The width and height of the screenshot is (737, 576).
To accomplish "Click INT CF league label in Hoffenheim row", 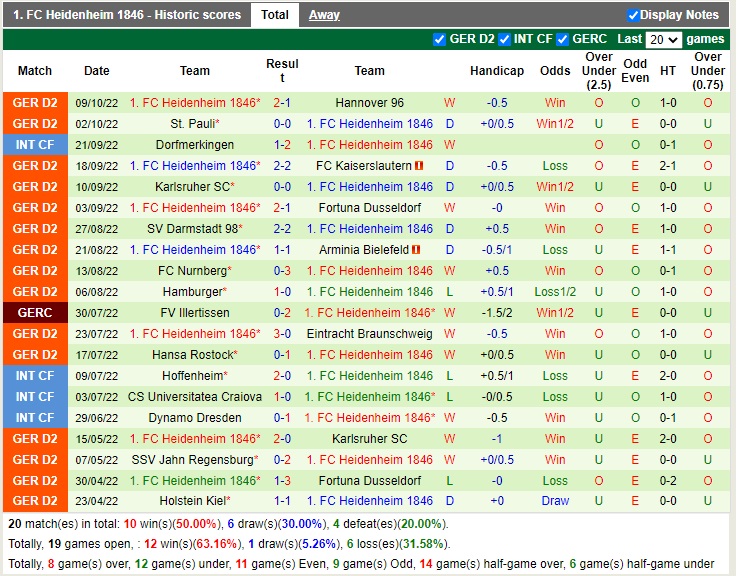I will pyautogui.click(x=35, y=376).
